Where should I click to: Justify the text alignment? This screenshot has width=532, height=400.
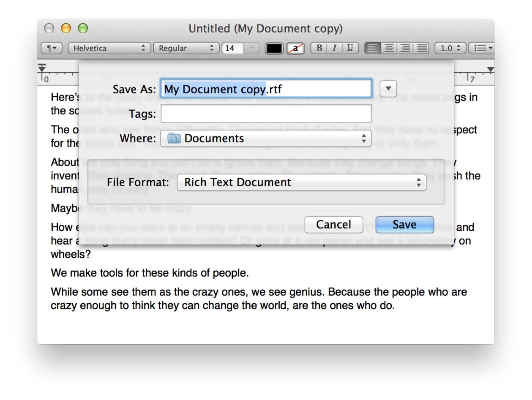(x=421, y=48)
